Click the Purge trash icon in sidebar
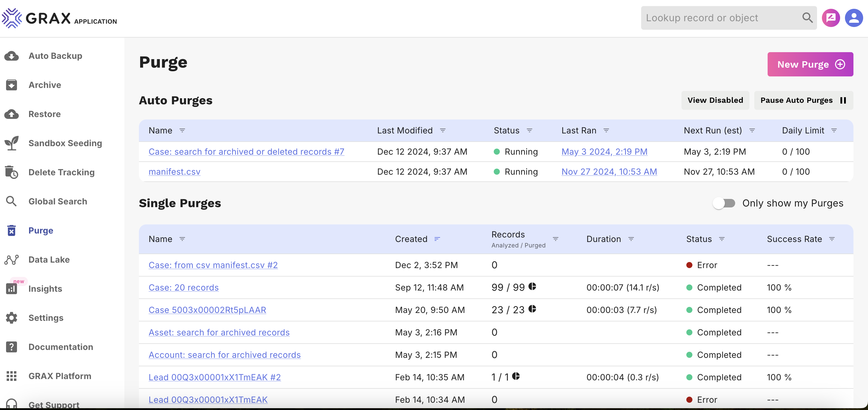This screenshot has height=410, width=868. [12, 230]
